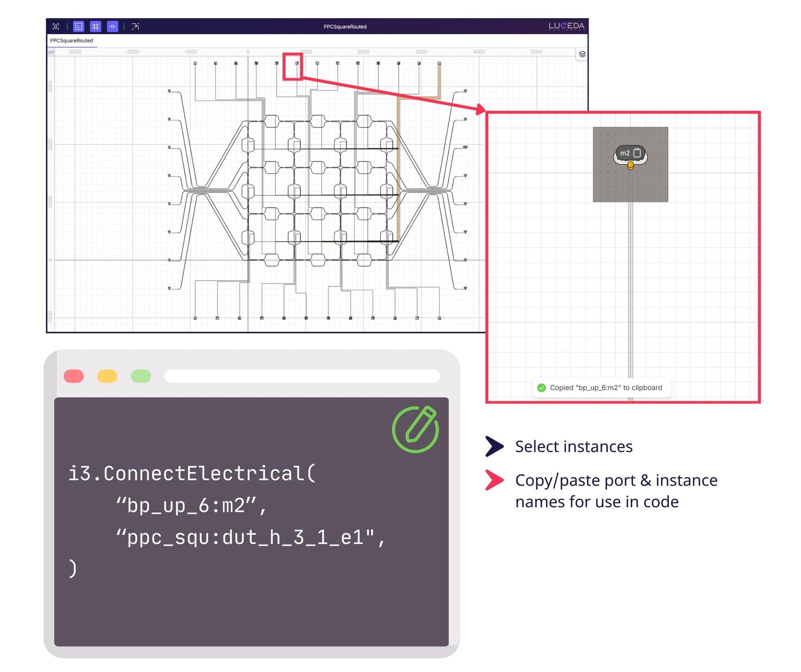
Task: Click the PPCSquareRouted title in header
Action: point(345,27)
